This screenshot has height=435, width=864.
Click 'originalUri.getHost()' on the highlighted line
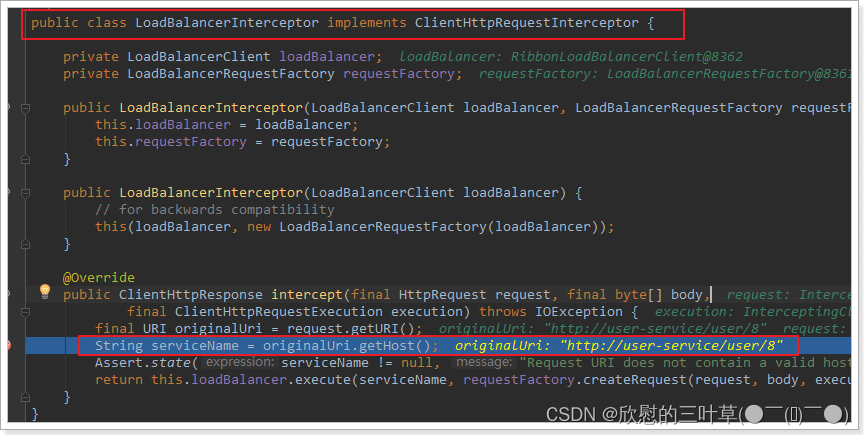(346, 346)
